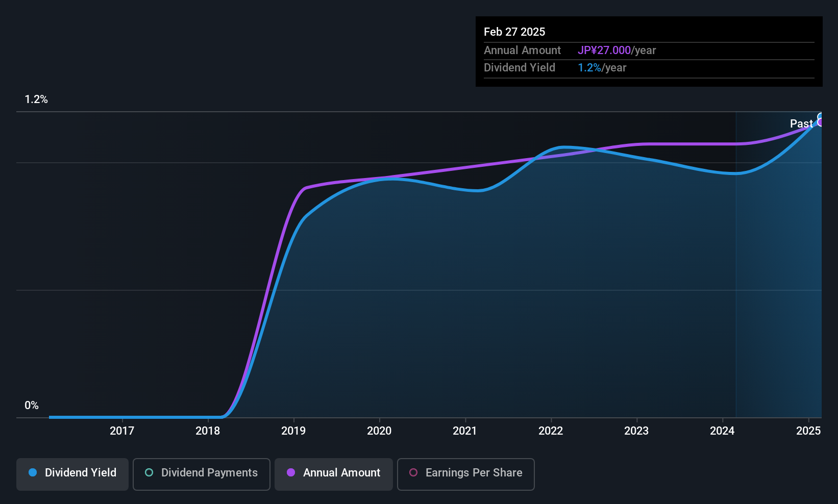Enable the Dividend Payments series
Viewport: 838px width, 504px height.
202,474
